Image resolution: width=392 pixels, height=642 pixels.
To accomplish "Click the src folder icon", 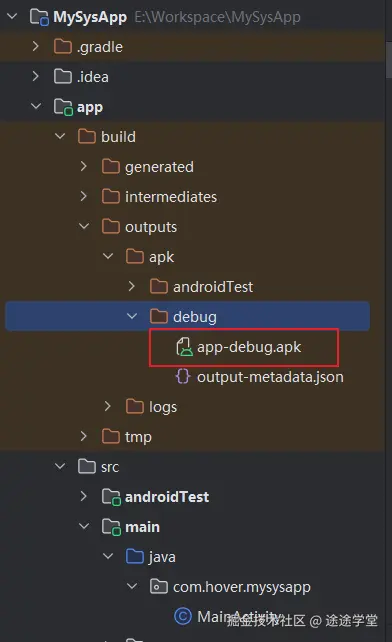I will pyautogui.click(x=87, y=466).
